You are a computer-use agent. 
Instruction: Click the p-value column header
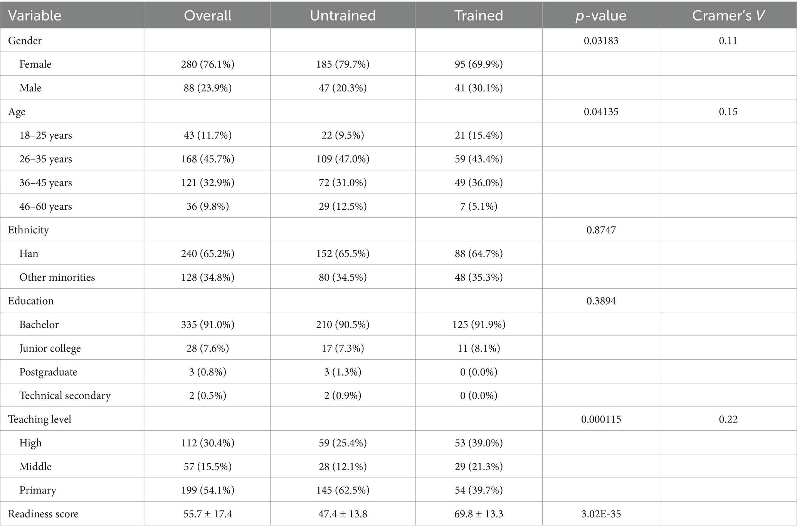(601, 15)
